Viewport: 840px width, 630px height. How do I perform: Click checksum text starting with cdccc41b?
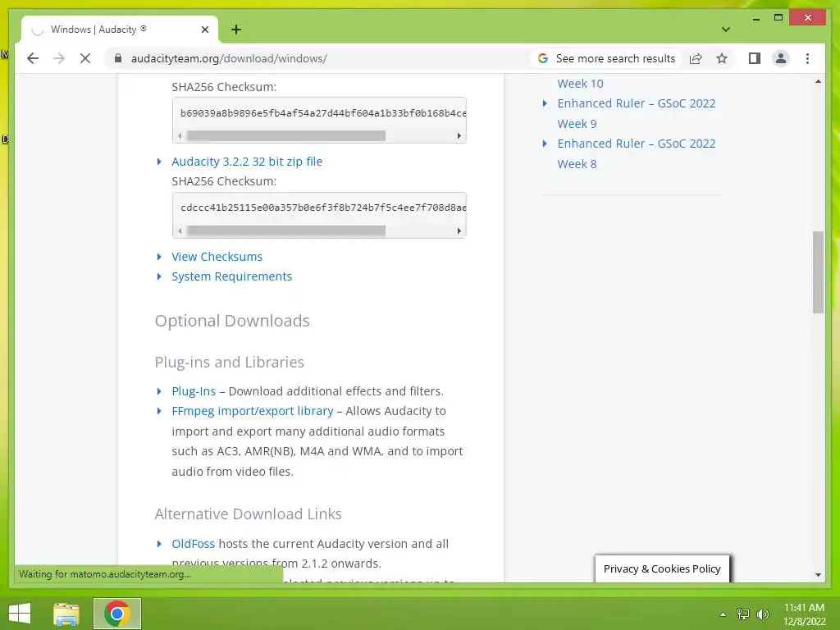(x=323, y=208)
